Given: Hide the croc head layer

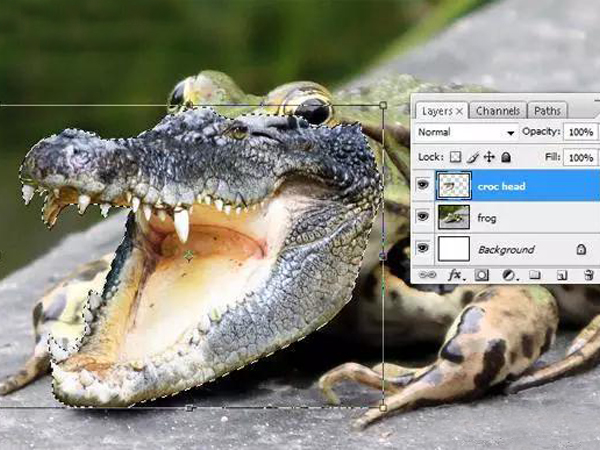Looking at the screenshot, I should [x=422, y=185].
